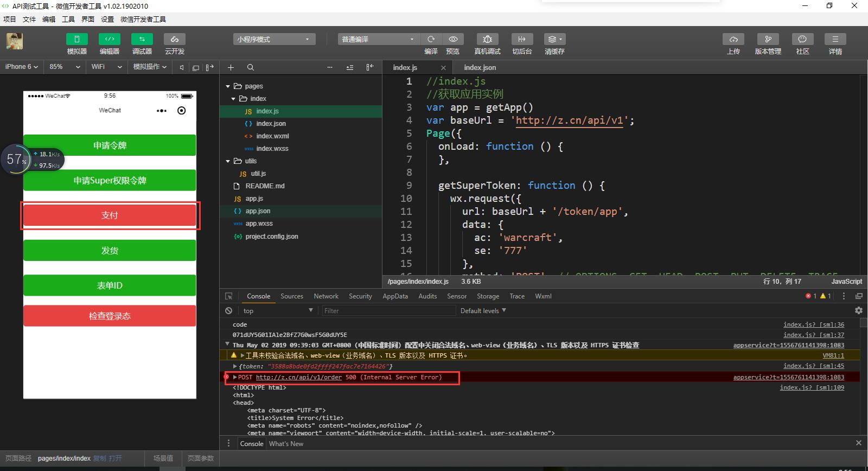Open the mini program mode (小程序模式) dropdown
Viewport: 868px width, 471px height.
273,40
